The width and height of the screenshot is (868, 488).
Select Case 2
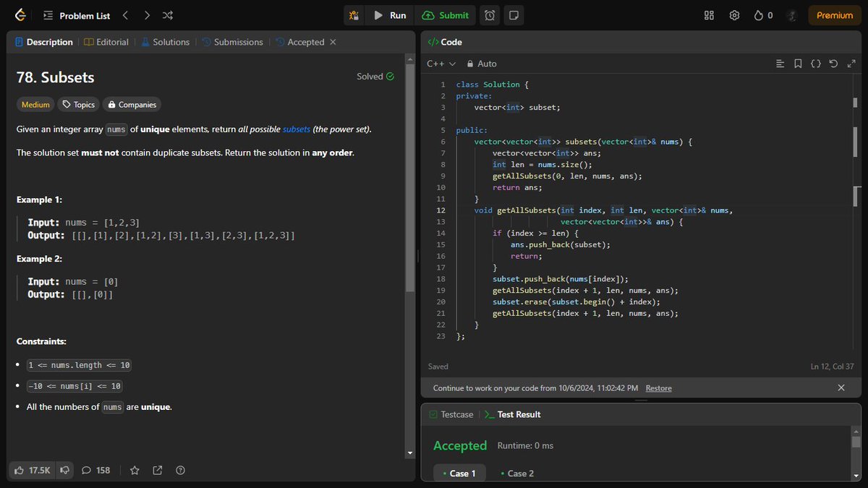click(x=517, y=474)
